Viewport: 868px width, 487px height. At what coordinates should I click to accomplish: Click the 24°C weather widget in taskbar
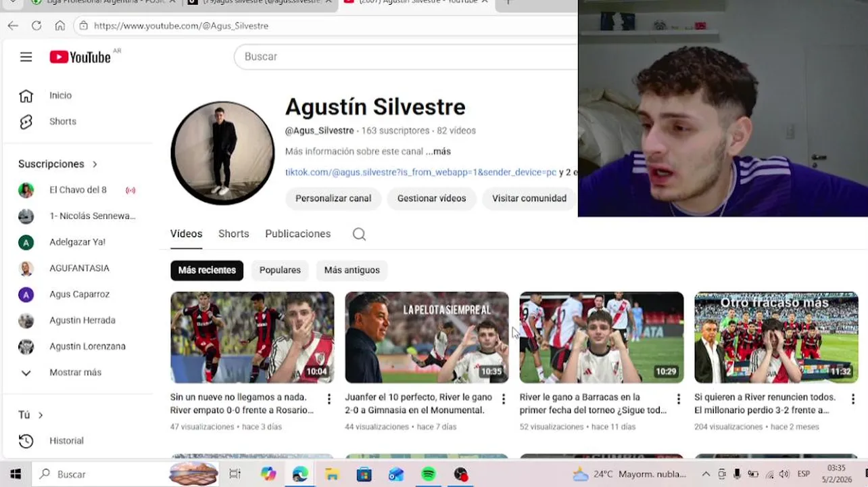click(x=629, y=474)
